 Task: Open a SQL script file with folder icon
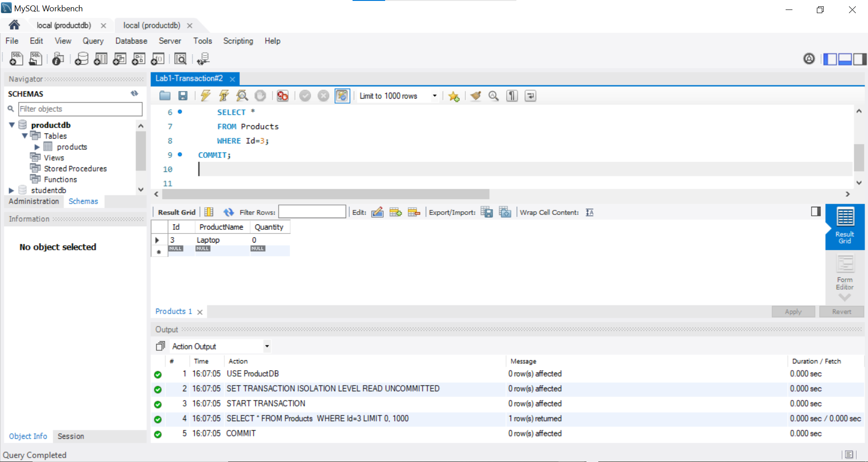[x=165, y=95]
